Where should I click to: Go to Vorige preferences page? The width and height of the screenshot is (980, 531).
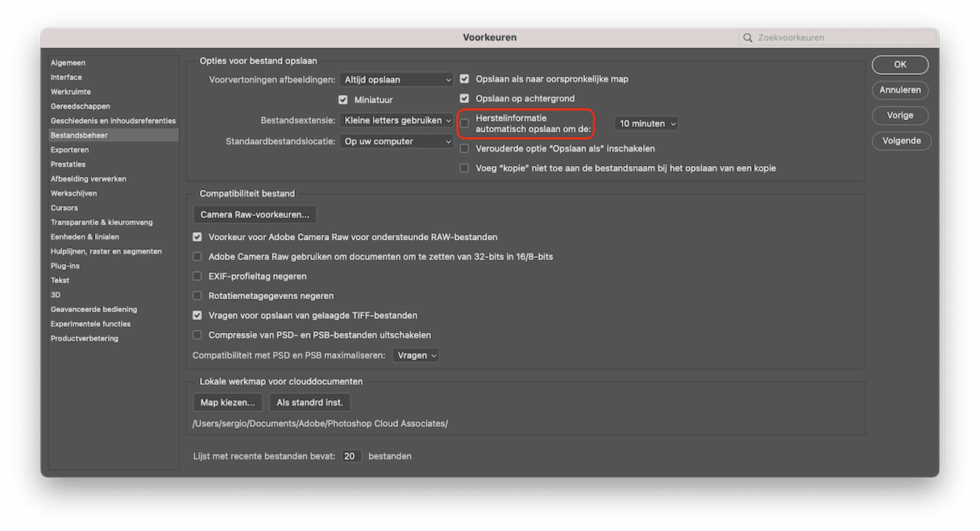900,115
